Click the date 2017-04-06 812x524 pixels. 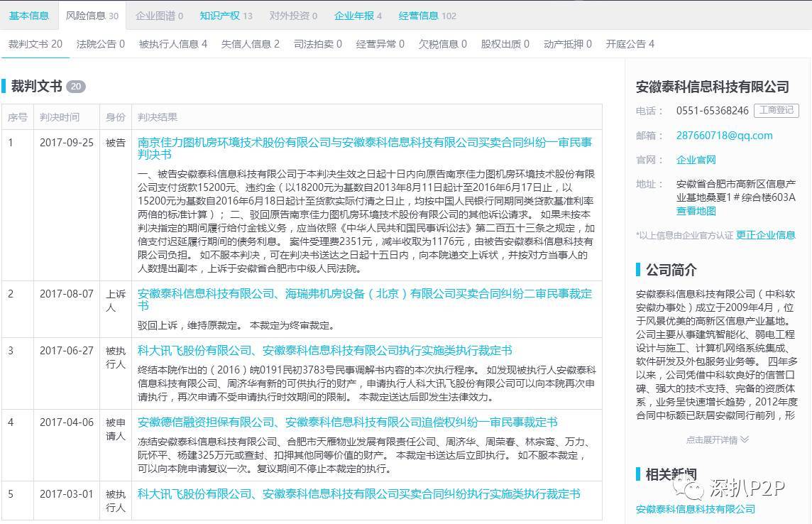[66, 422]
